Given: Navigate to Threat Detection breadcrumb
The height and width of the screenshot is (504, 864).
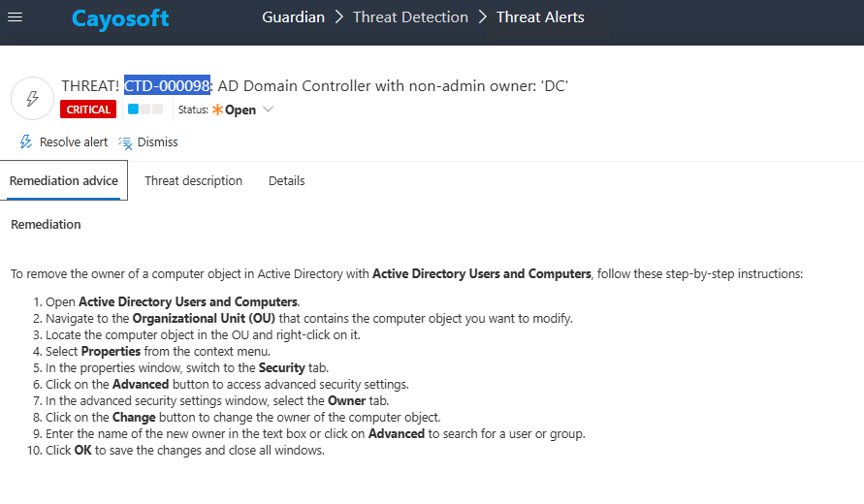Looking at the screenshot, I should [x=410, y=17].
